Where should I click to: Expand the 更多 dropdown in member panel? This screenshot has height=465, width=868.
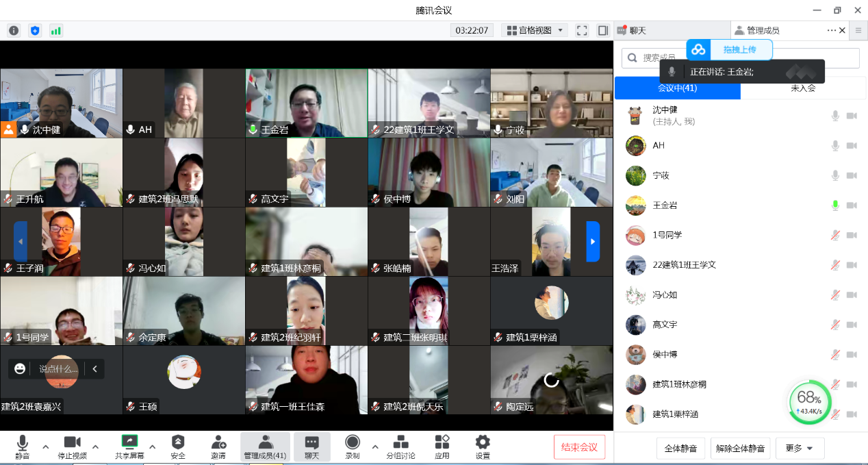click(800, 449)
